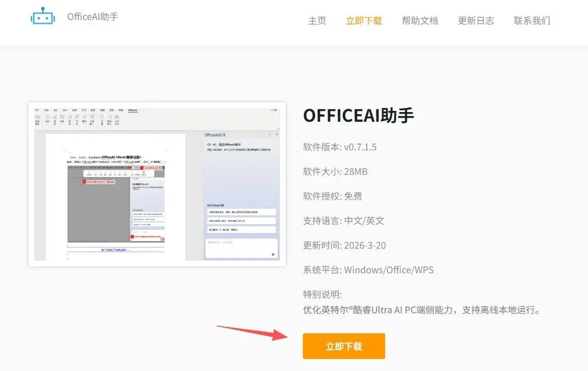Click 系统平台: Windows/Office/WPS line
The width and height of the screenshot is (588, 371).
(x=368, y=270)
